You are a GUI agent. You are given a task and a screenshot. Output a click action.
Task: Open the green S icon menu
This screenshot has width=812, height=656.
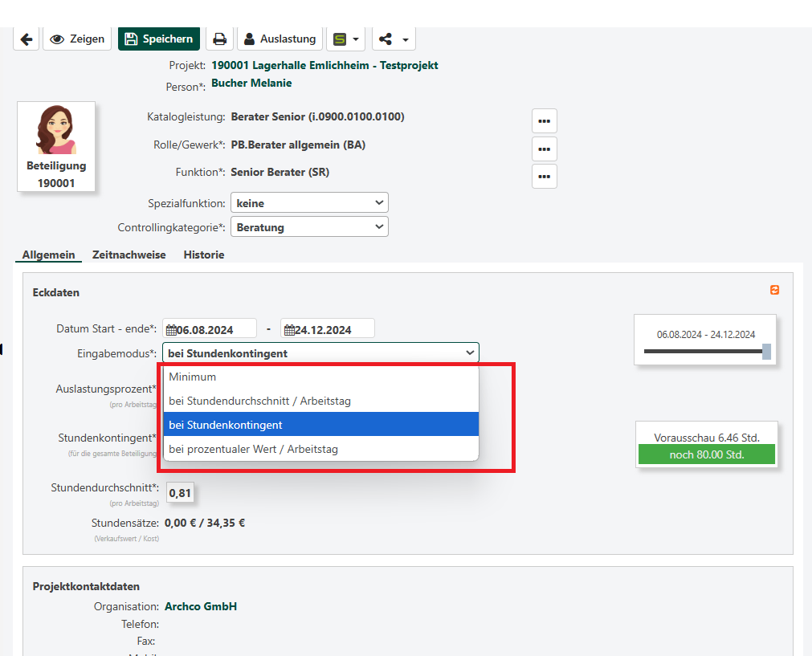345,39
